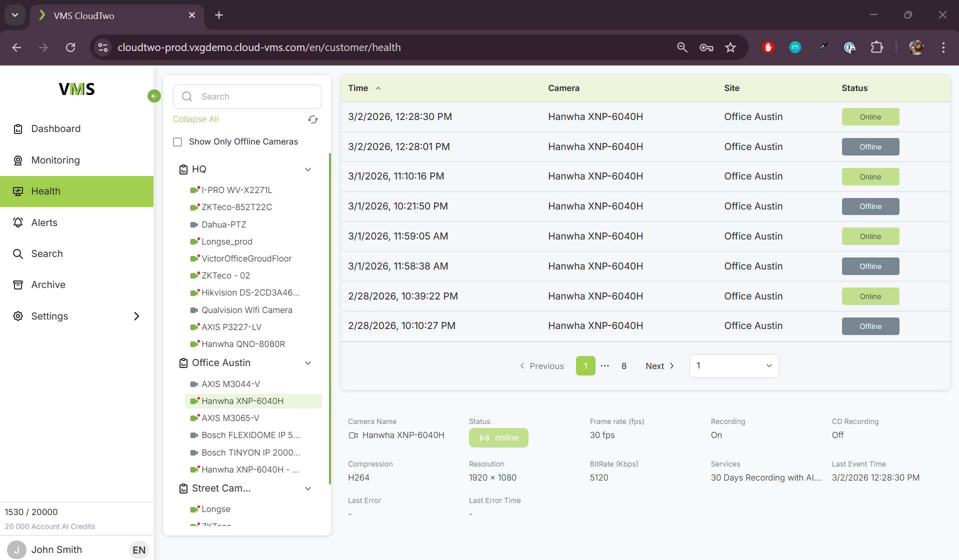The height and width of the screenshot is (560, 959).
Task: Bookmark this page with the star icon
Action: coord(730,47)
